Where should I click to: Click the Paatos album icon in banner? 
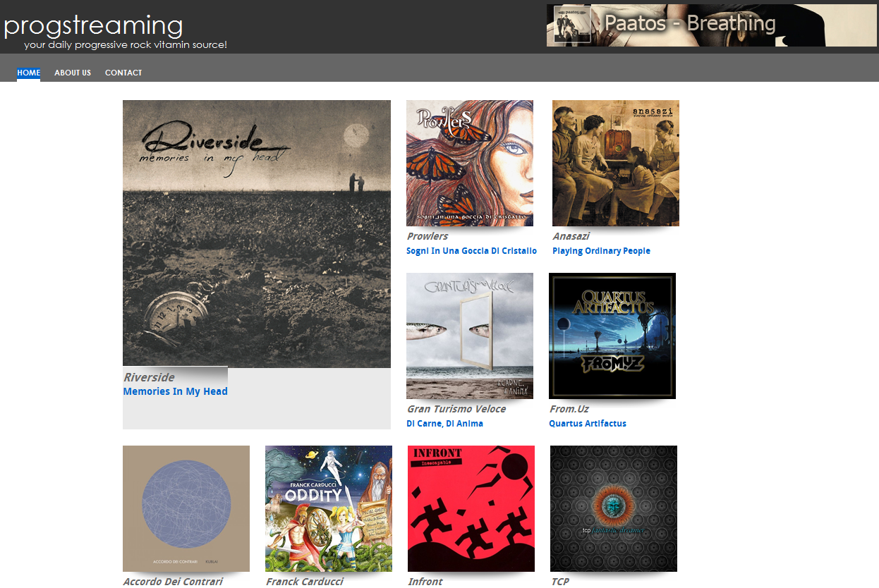click(572, 25)
